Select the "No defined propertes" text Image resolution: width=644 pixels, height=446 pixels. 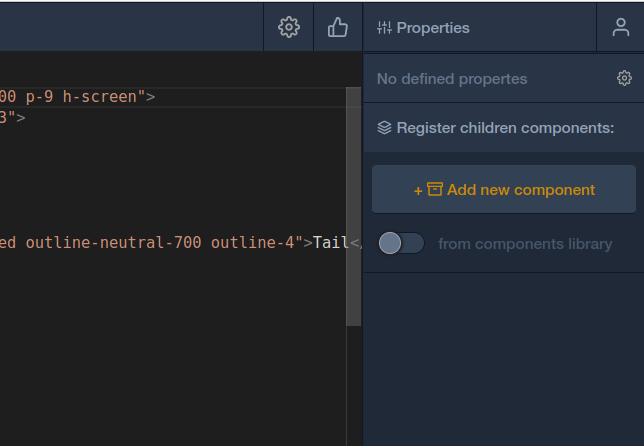click(x=452, y=78)
